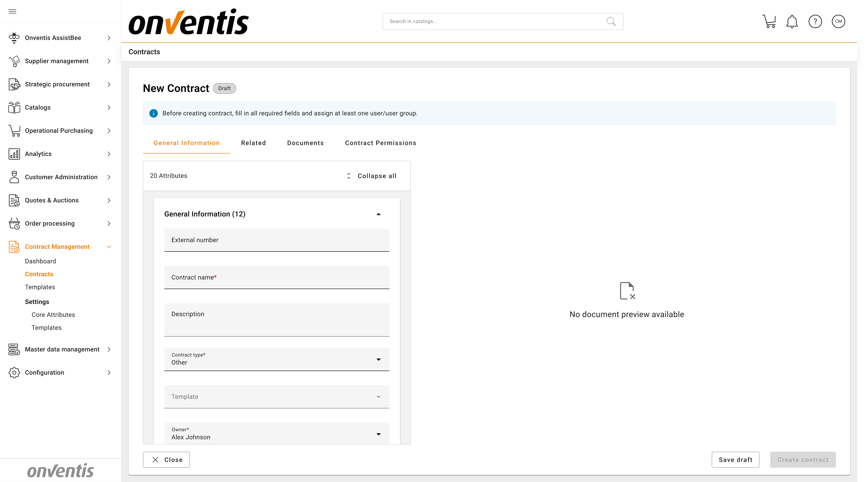Click into the Contract name field
Viewport: 868px width, 482px height.
coord(276,278)
